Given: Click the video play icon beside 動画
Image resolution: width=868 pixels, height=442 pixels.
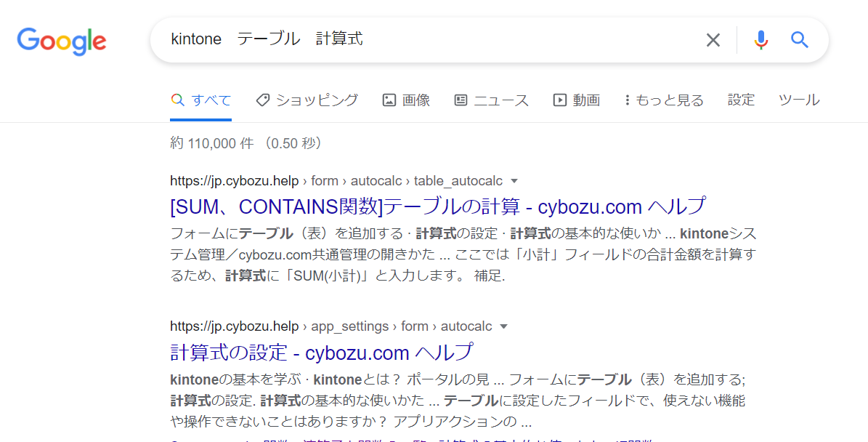Looking at the screenshot, I should pos(559,100).
